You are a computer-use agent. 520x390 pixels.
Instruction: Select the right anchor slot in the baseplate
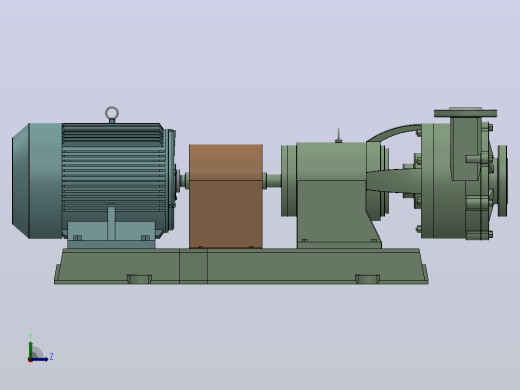[367, 279]
